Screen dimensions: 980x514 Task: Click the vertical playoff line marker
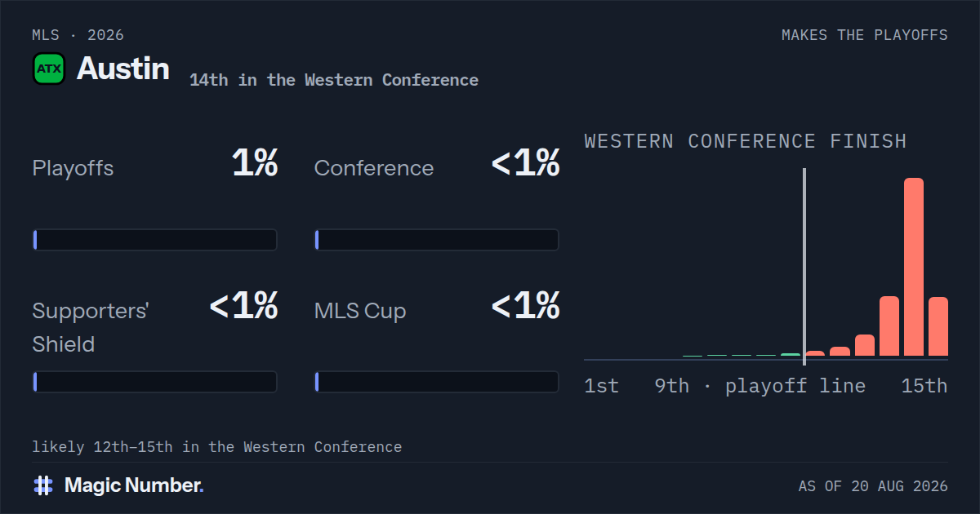pyautogui.click(x=804, y=266)
